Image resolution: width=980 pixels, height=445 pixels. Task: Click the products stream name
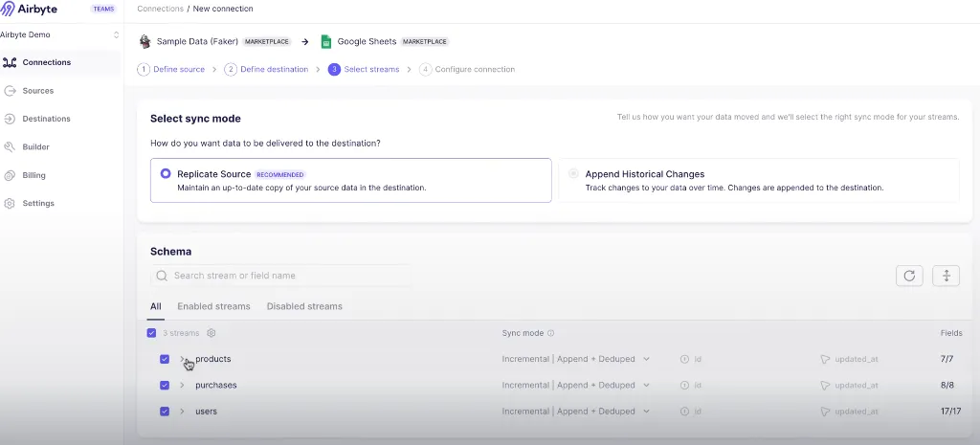click(213, 360)
